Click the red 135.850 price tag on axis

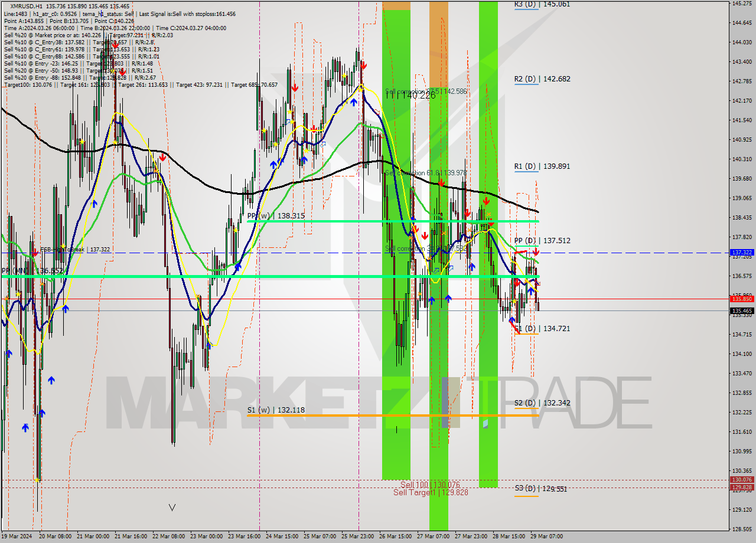[742, 299]
